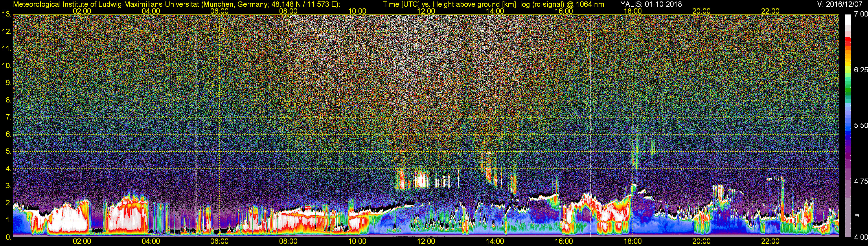
Task: Click the 06:00 label on the bottom time axis
Action: tap(219, 241)
